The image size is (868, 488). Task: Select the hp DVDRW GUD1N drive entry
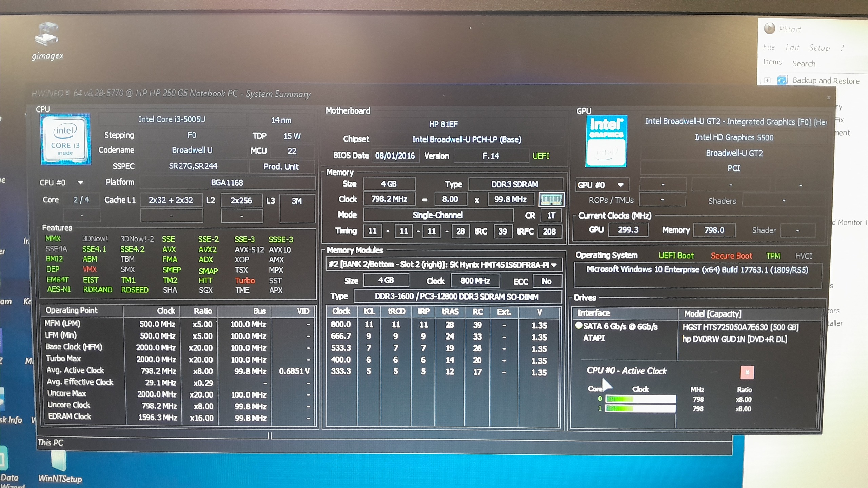coord(734,339)
